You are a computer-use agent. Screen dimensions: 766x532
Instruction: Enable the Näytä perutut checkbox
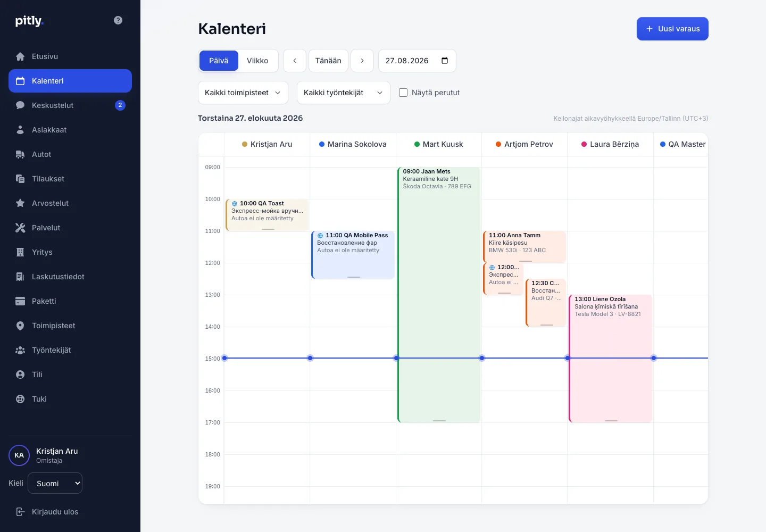click(403, 93)
